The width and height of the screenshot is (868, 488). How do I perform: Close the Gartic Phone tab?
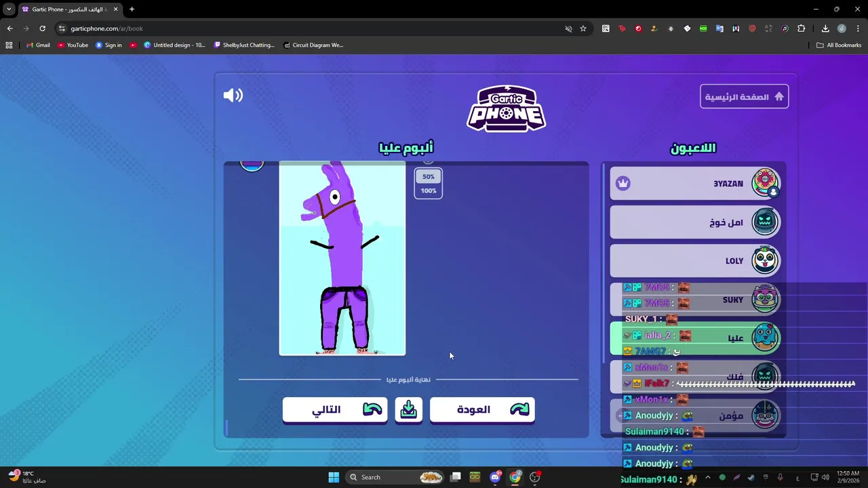click(115, 9)
